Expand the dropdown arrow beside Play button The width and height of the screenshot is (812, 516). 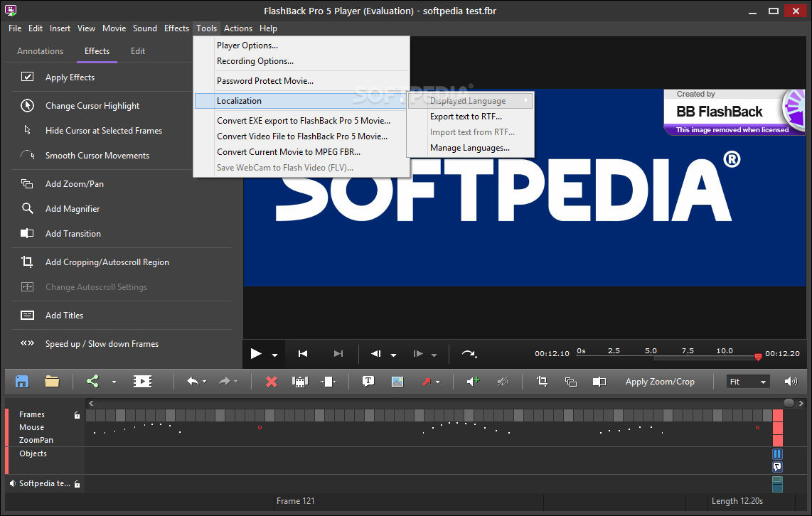tap(274, 355)
